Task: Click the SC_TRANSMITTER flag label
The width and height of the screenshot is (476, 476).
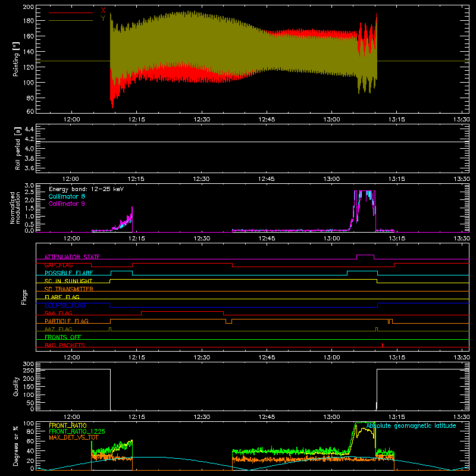Action: click(68, 289)
